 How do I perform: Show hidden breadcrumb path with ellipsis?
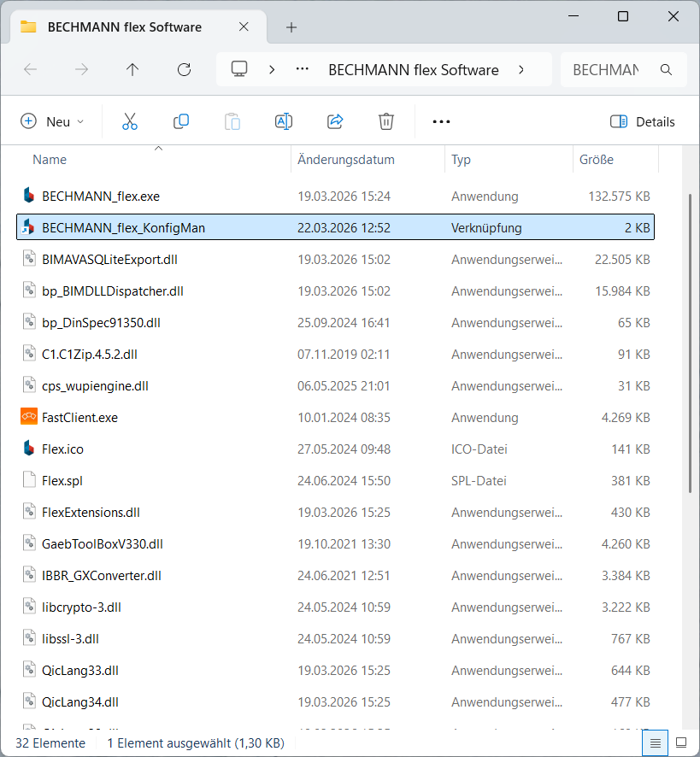302,70
